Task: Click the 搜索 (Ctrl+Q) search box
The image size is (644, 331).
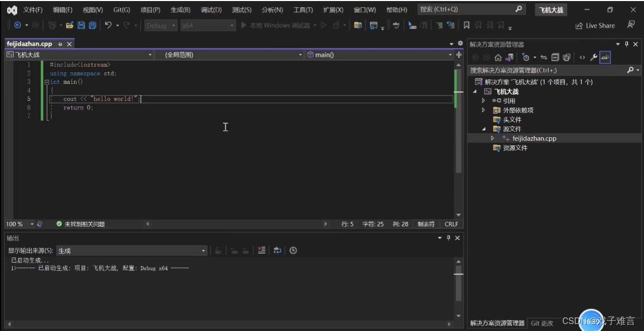Action: click(x=471, y=10)
